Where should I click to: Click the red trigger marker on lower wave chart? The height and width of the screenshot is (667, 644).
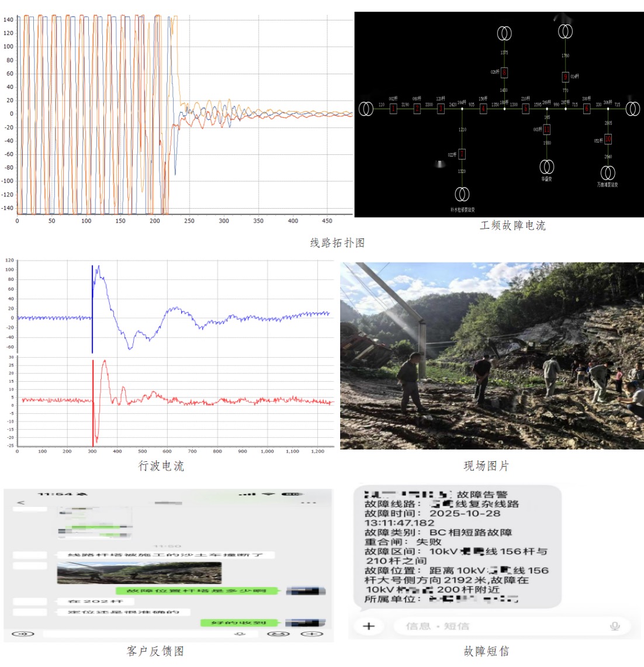point(93,403)
